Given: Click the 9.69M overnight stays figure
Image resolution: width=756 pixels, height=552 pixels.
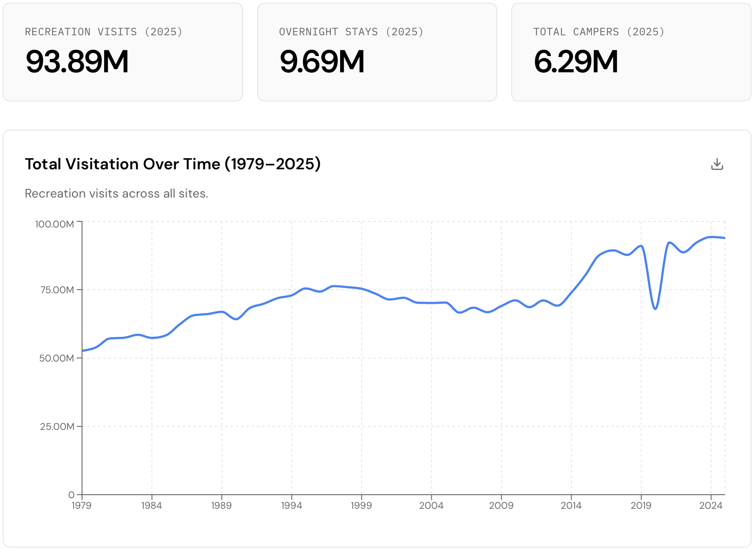Looking at the screenshot, I should tap(322, 62).
